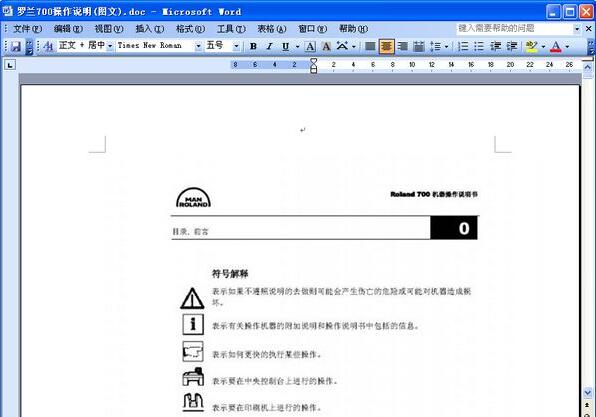Open the font color dropdown arrow
Screen dimensions: 596x417
[567, 46]
